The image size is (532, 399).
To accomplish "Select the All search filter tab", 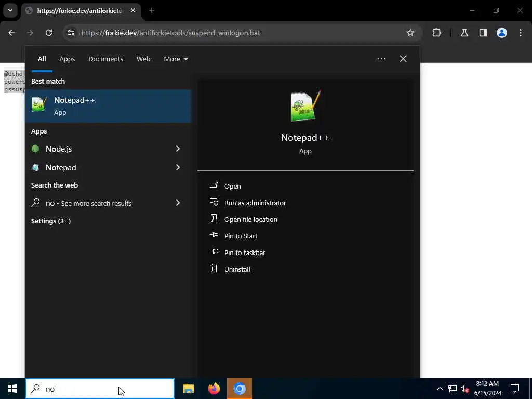I will (42, 59).
